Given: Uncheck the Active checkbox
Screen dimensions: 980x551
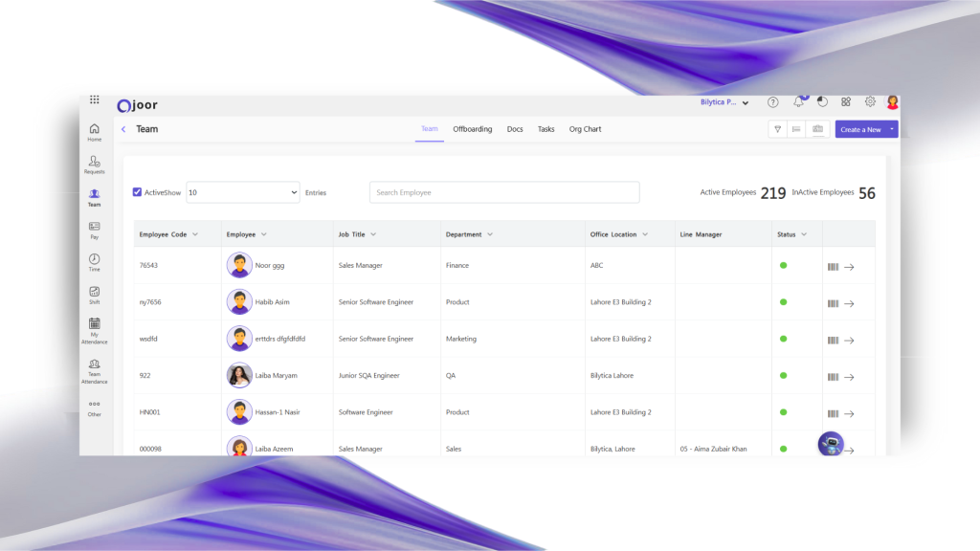Looking at the screenshot, I should [138, 192].
